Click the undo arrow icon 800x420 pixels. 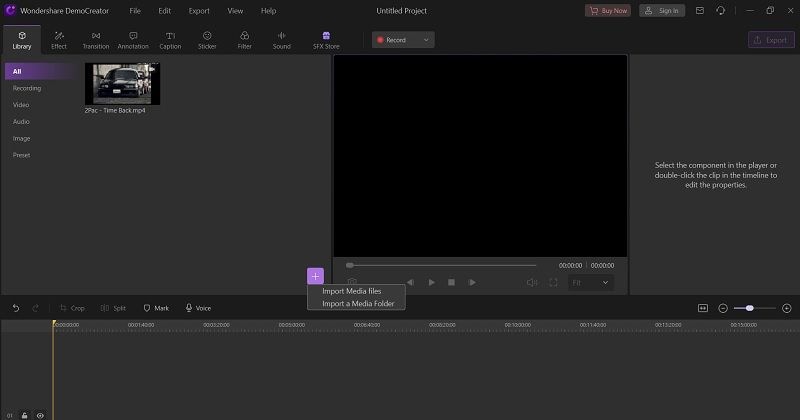(16, 308)
